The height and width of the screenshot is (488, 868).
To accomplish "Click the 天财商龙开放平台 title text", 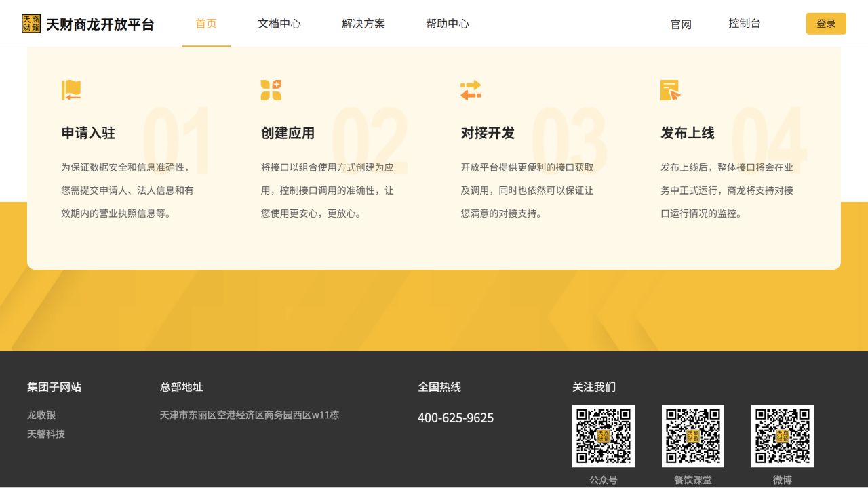I will [100, 24].
